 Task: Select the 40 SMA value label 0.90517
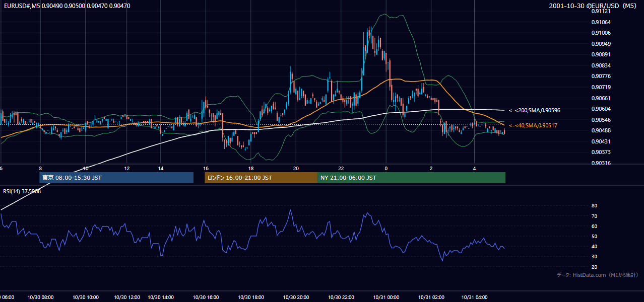[533, 125]
